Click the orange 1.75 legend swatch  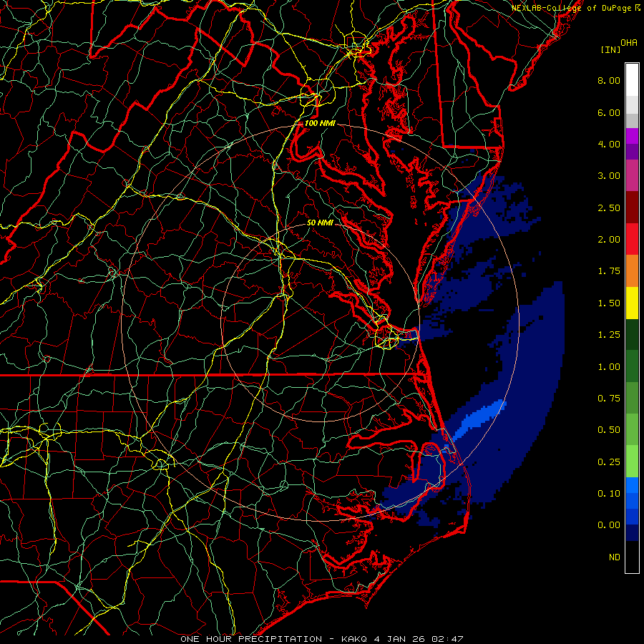632,271
